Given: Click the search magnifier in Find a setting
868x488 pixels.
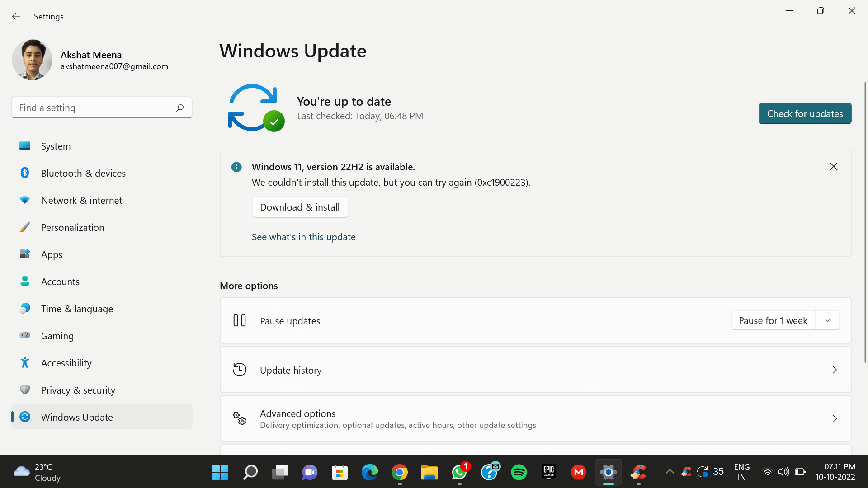Looking at the screenshot, I should pyautogui.click(x=180, y=108).
